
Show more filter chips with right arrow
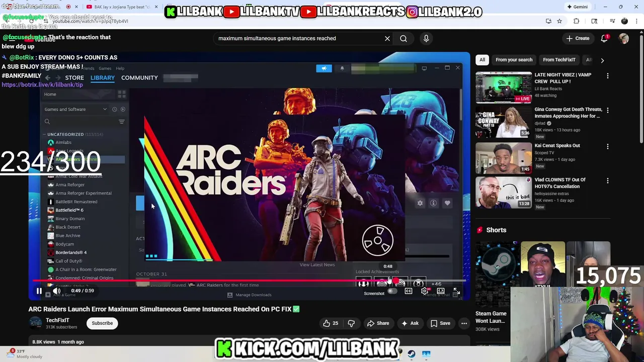pyautogui.click(x=602, y=60)
